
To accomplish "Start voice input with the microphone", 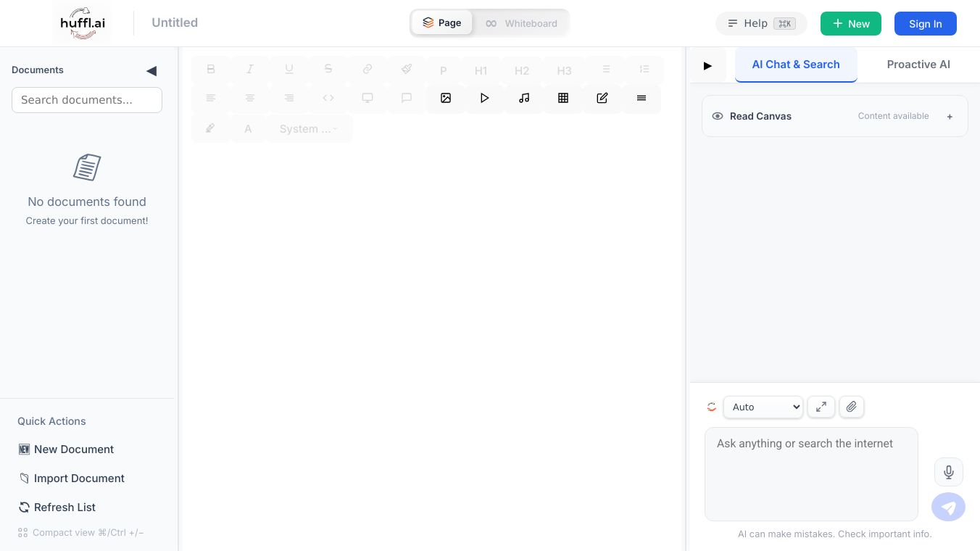I will tap(949, 472).
